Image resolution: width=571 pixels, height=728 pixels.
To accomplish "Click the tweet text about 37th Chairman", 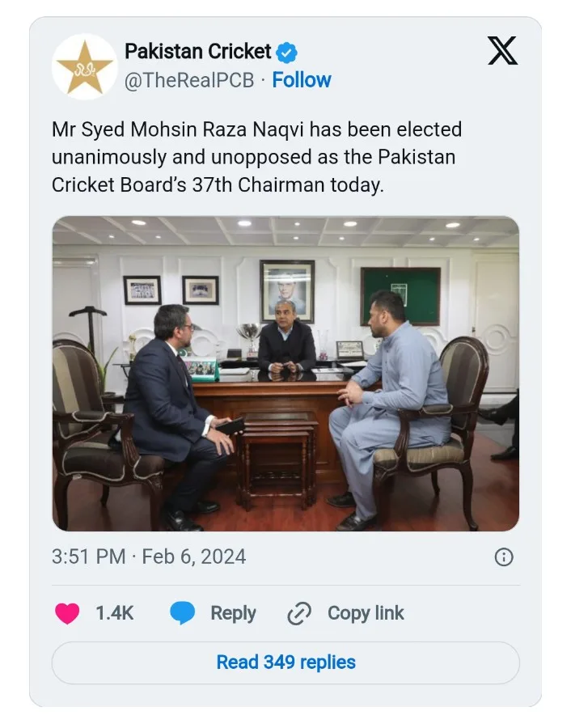I will click(x=257, y=157).
